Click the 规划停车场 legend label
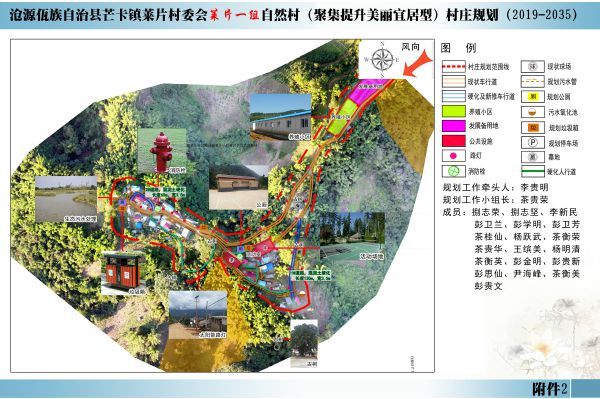600x399 pixels. tap(563, 143)
